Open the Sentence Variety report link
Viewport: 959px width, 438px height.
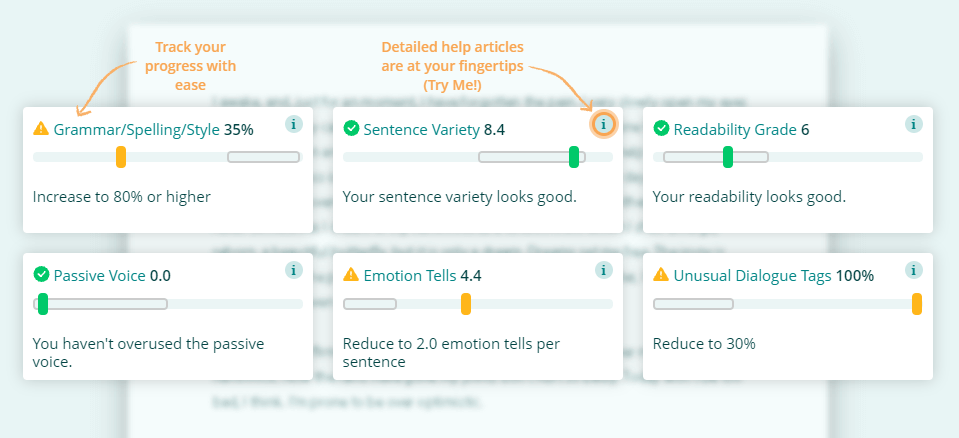coord(422,130)
